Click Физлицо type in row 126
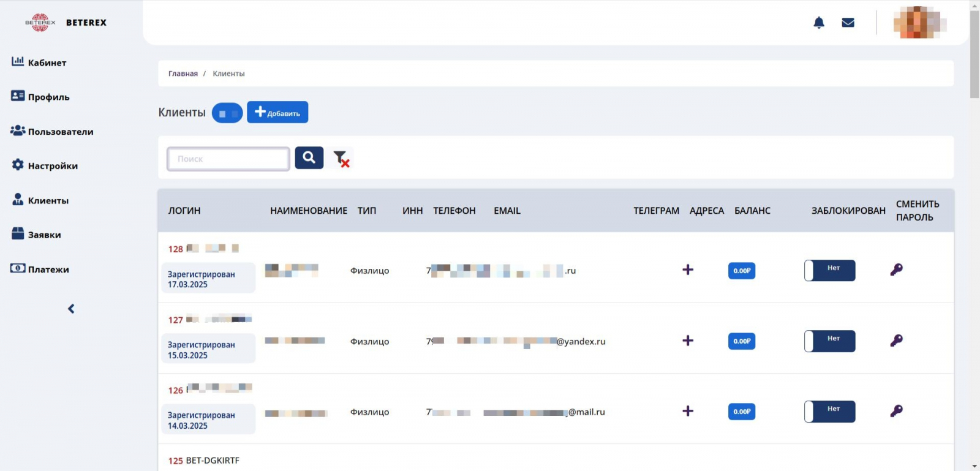980x471 pixels. pyautogui.click(x=369, y=412)
